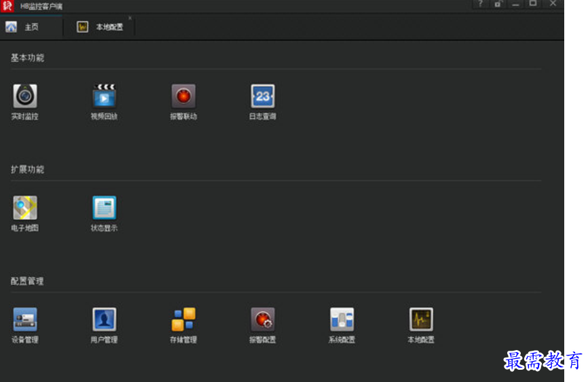Image resolution: width=588 pixels, height=382 pixels.
Task: Launch 视频回放 video playback
Action: coord(105,97)
